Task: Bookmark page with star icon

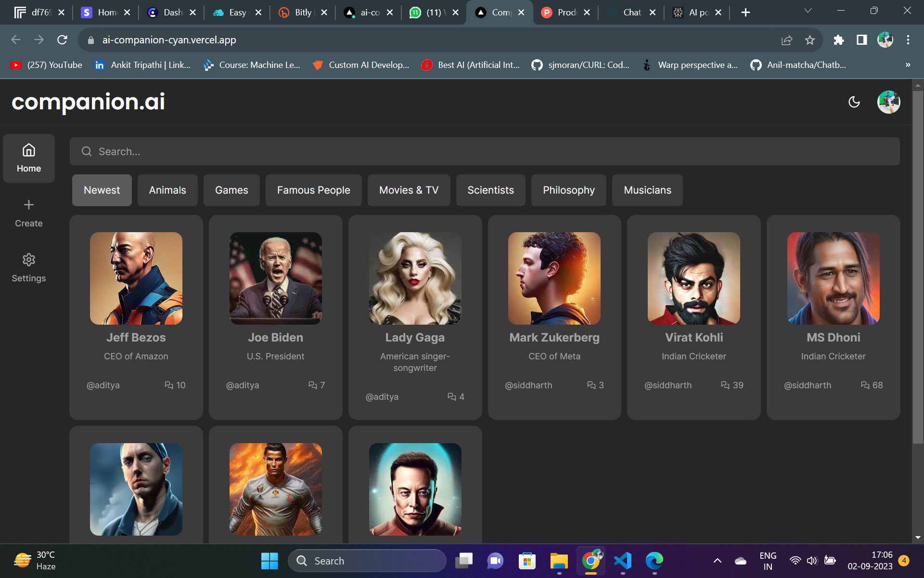Action: (x=810, y=40)
